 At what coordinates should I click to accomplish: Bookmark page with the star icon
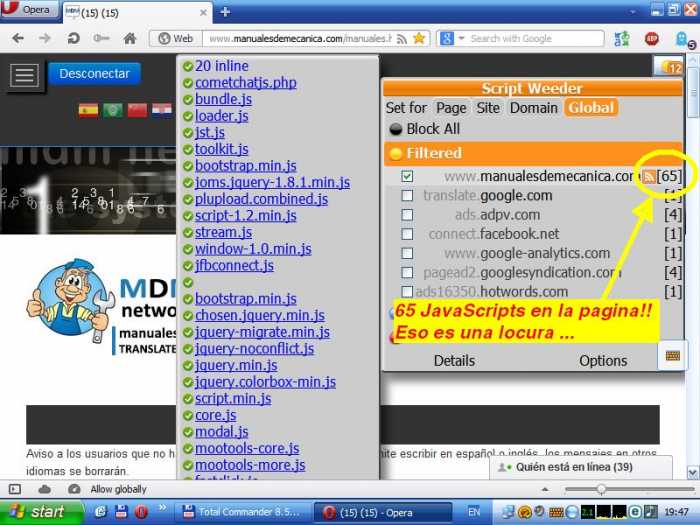419,38
